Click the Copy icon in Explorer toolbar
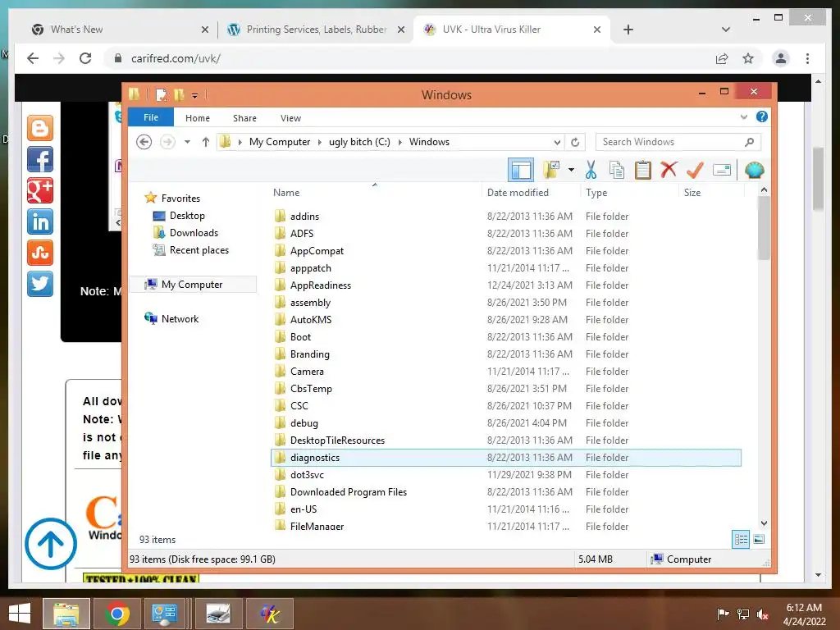The height and width of the screenshot is (630, 840). pyautogui.click(x=617, y=171)
